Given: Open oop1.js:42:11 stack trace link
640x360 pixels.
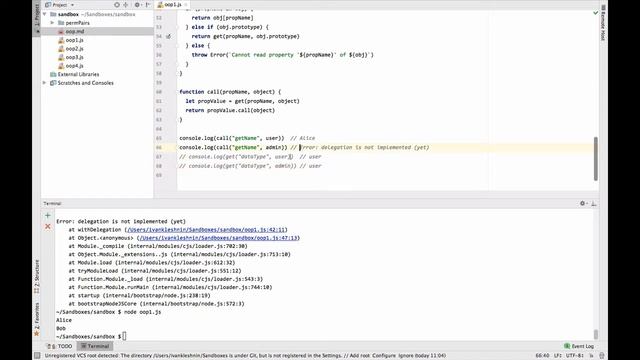Looking at the screenshot, I should [206, 230].
